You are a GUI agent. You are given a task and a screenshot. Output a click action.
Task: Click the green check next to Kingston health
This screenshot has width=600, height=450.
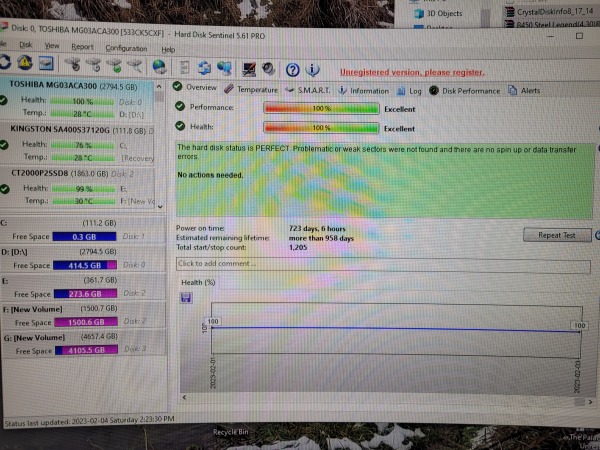point(4,145)
